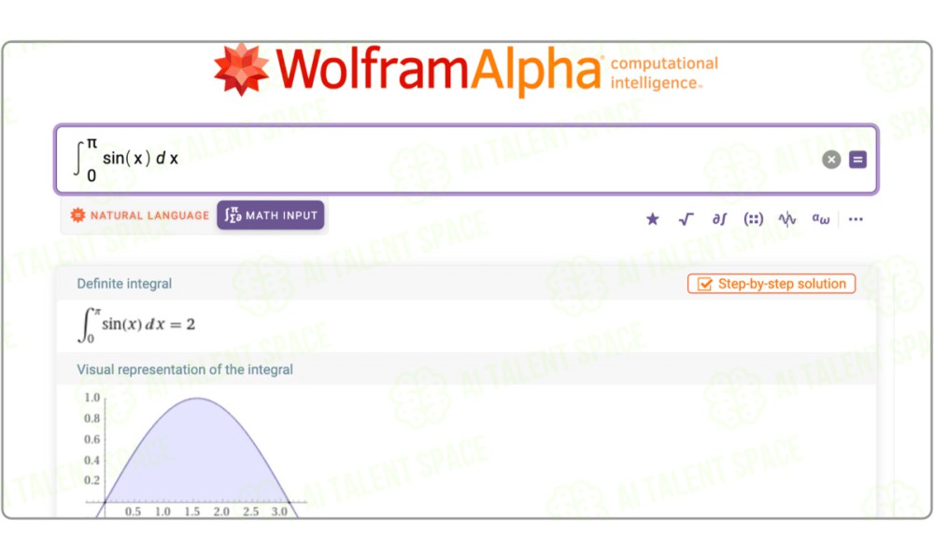Screen dimensions: 934x560
Task: Clear the query with the X icon
Action: pos(831,160)
